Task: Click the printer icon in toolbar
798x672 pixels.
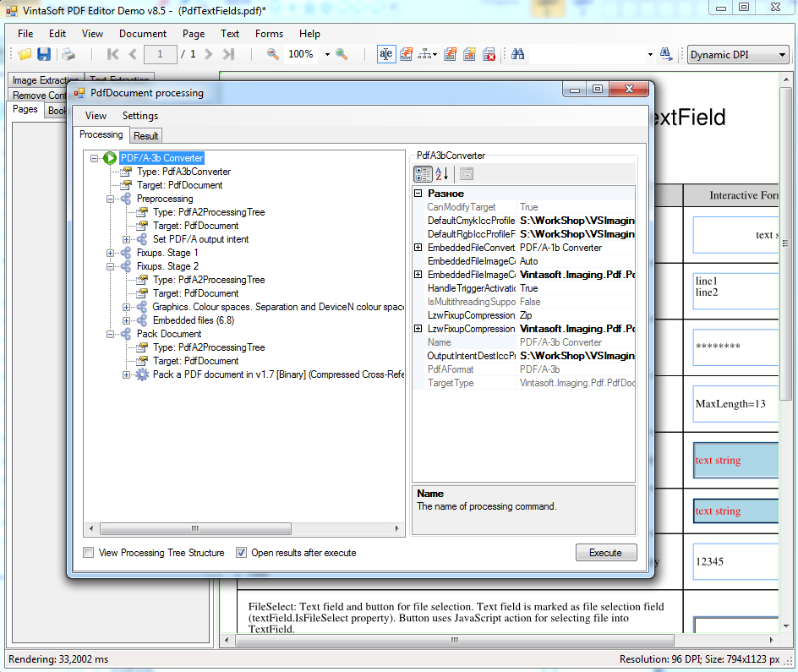Action: (x=68, y=54)
